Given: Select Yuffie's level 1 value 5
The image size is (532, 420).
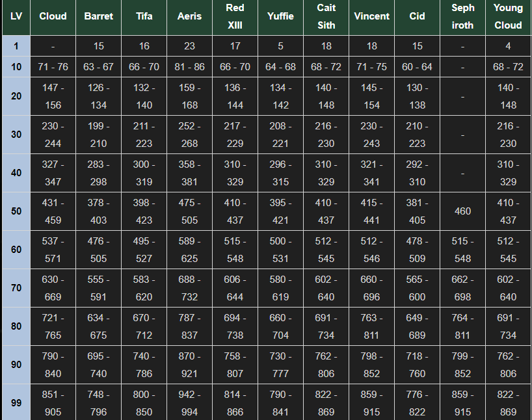Looking at the screenshot, I should point(280,46).
